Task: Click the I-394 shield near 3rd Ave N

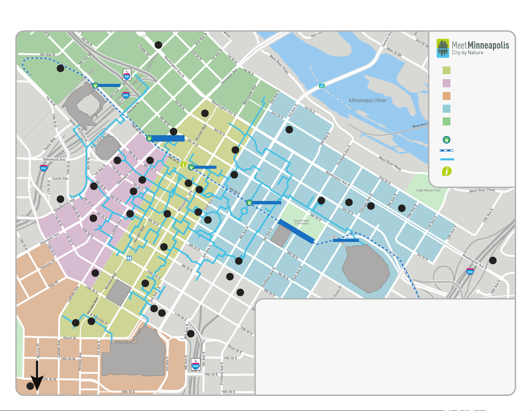Action: pos(126,95)
